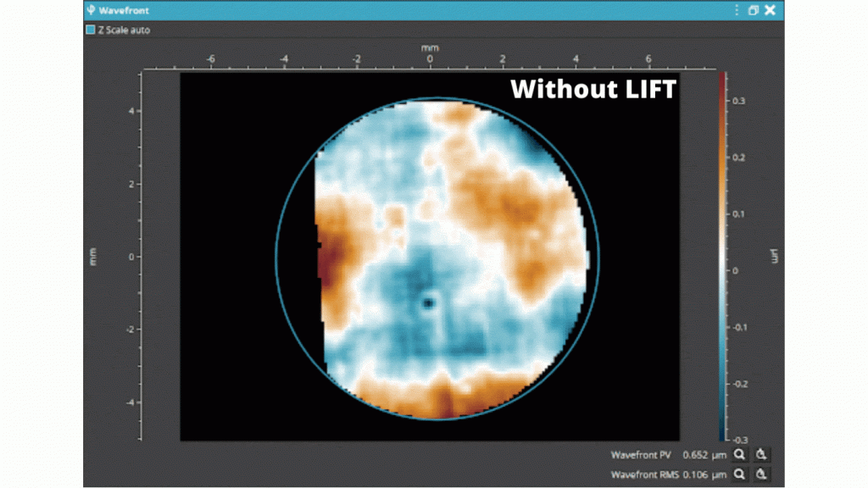The width and height of the screenshot is (868, 488).
Task: Click the µm color scale bar
Action: 722,254
